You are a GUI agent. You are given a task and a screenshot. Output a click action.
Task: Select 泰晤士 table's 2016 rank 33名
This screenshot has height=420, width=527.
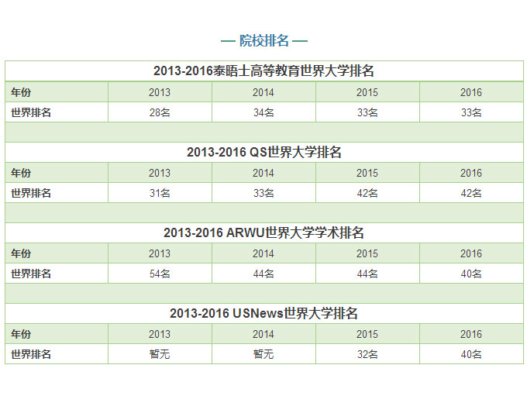(471, 112)
